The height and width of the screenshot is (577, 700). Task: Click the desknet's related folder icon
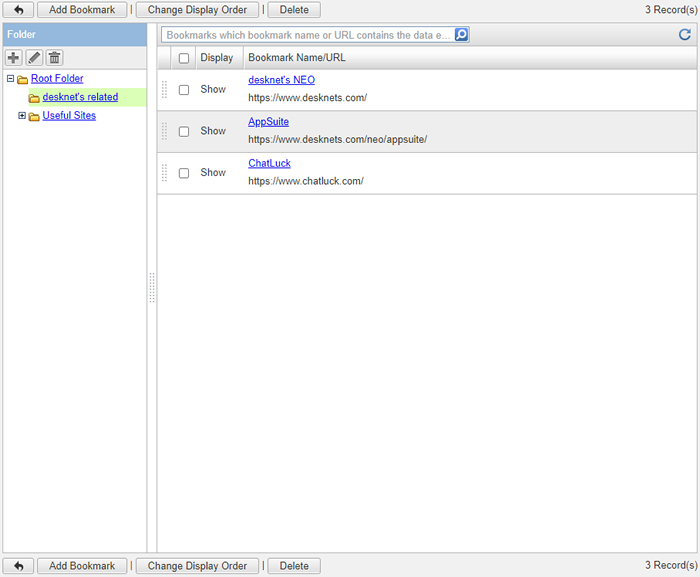pyautogui.click(x=34, y=98)
